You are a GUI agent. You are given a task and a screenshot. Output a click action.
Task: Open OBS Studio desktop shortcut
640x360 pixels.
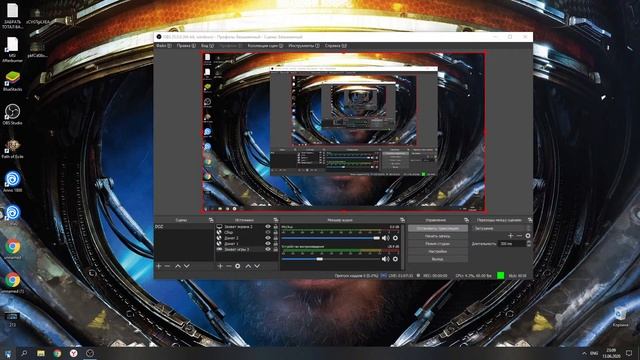[12, 115]
